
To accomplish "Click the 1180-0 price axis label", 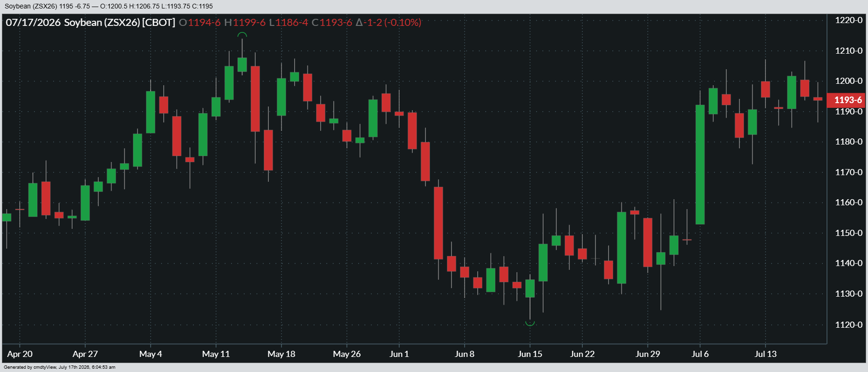I will coord(849,142).
